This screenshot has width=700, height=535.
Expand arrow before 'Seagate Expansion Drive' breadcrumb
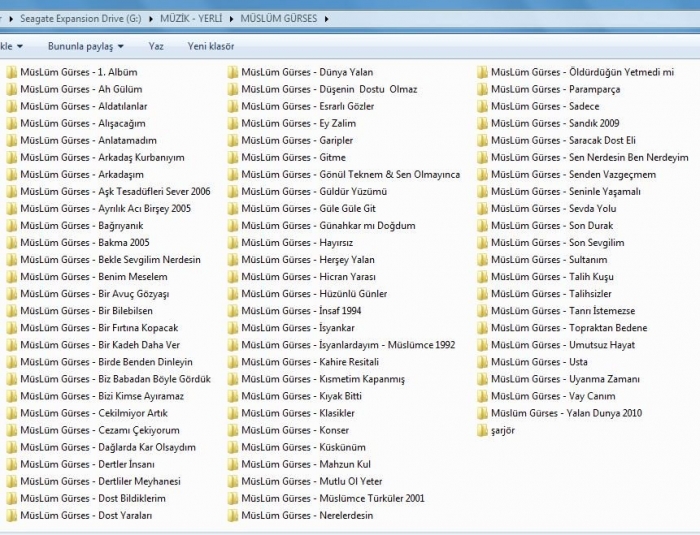11,19
